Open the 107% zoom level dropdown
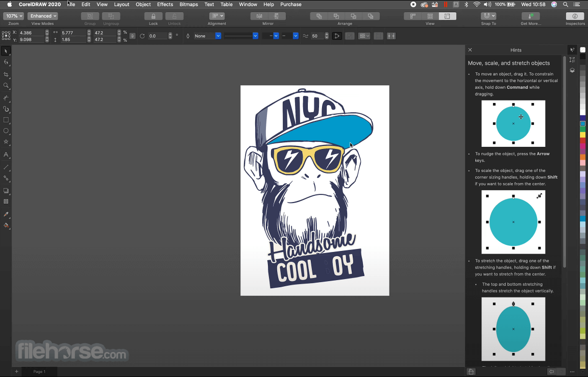This screenshot has height=377, width=588. [x=13, y=16]
